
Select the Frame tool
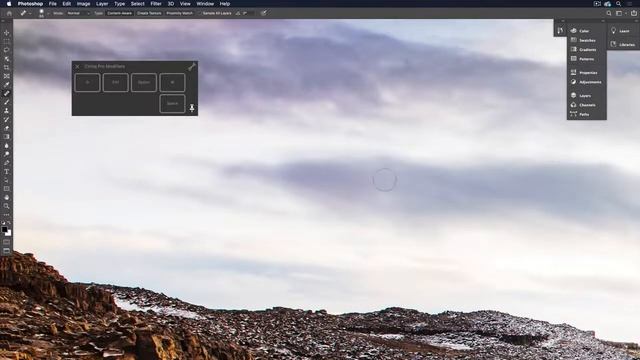7,76
